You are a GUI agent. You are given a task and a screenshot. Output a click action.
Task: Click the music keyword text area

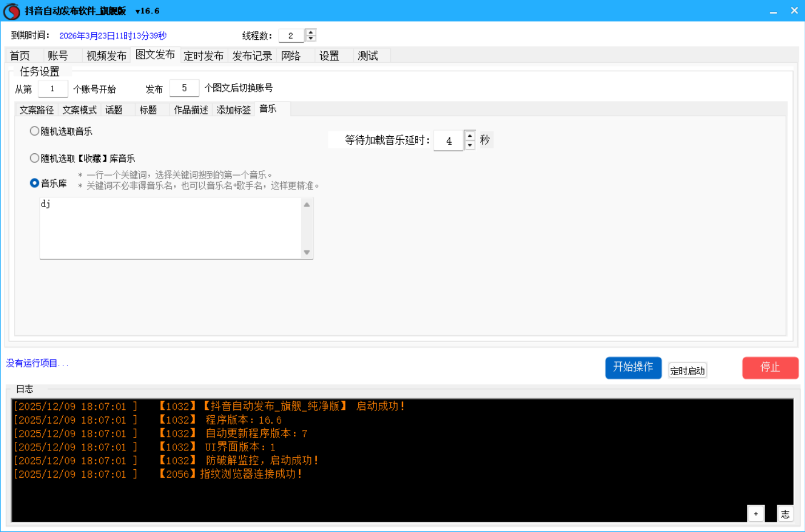point(170,228)
